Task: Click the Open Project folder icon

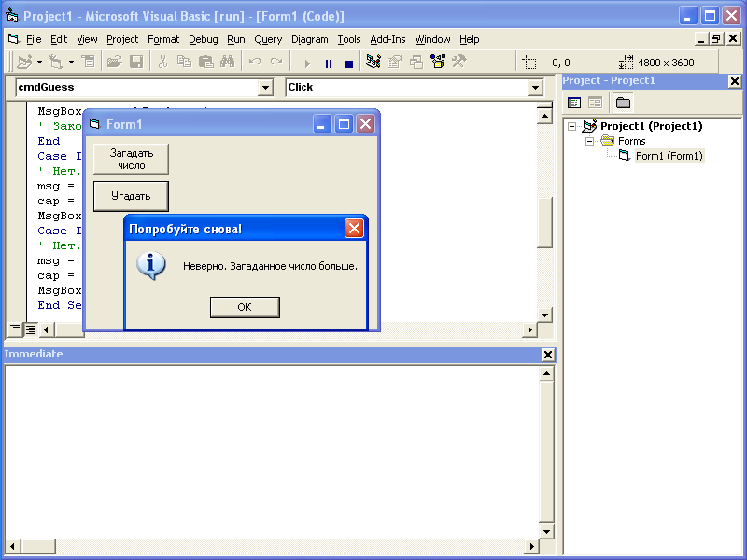Action: pyautogui.click(x=114, y=62)
